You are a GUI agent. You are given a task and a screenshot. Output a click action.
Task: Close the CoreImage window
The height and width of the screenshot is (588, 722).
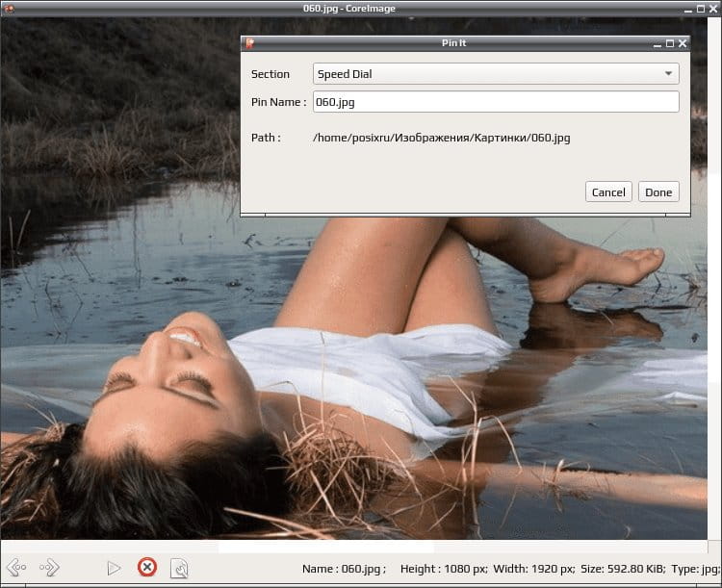coord(713,9)
